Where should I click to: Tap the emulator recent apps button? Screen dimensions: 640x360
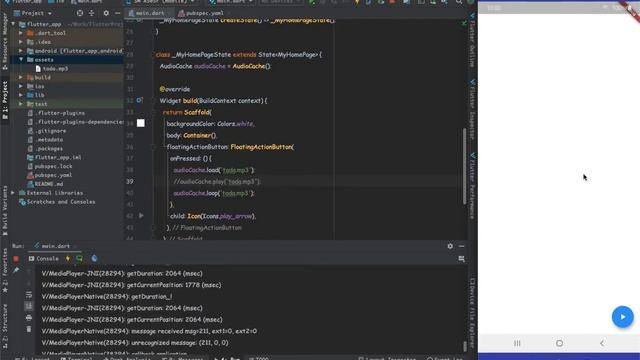coord(517,343)
